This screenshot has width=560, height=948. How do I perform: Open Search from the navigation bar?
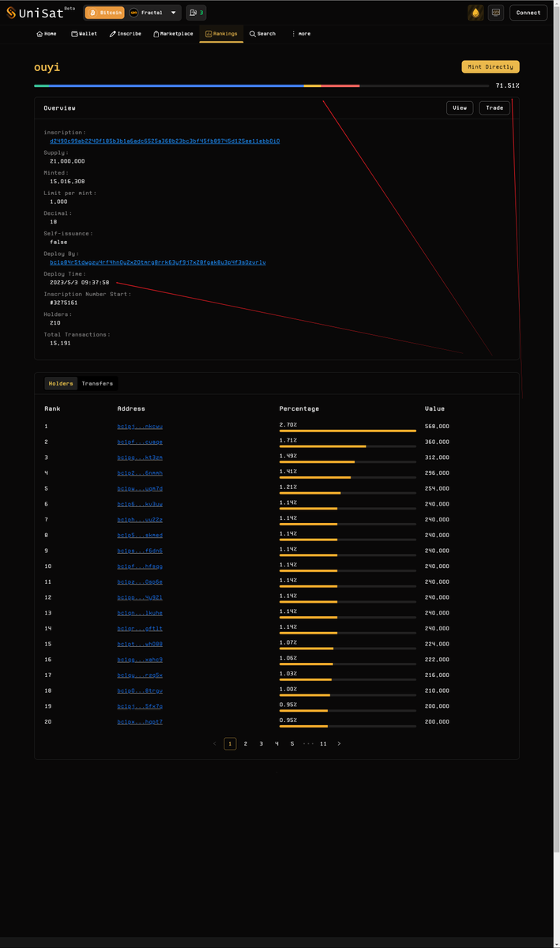pyautogui.click(x=263, y=34)
